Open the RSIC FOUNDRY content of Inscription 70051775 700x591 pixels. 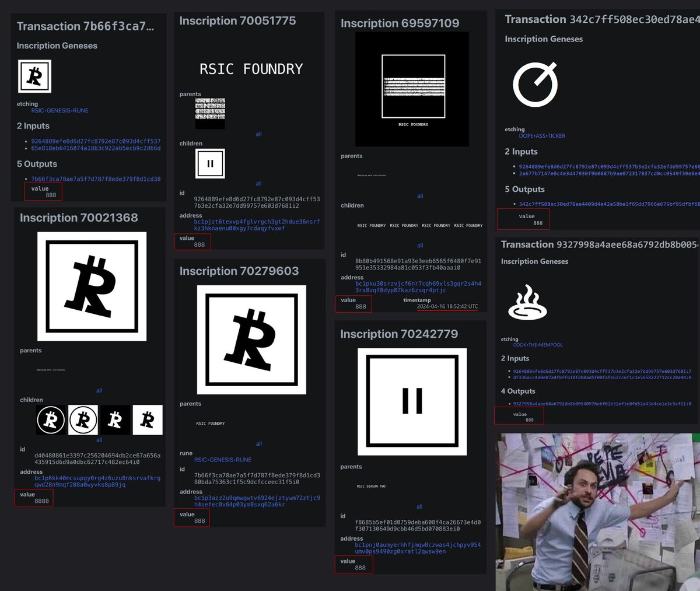coord(251,69)
